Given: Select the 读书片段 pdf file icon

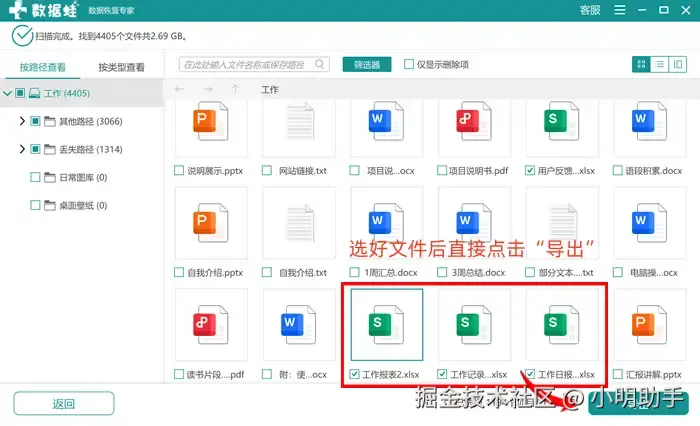Looking at the screenshot, I should tap(211, 325).
